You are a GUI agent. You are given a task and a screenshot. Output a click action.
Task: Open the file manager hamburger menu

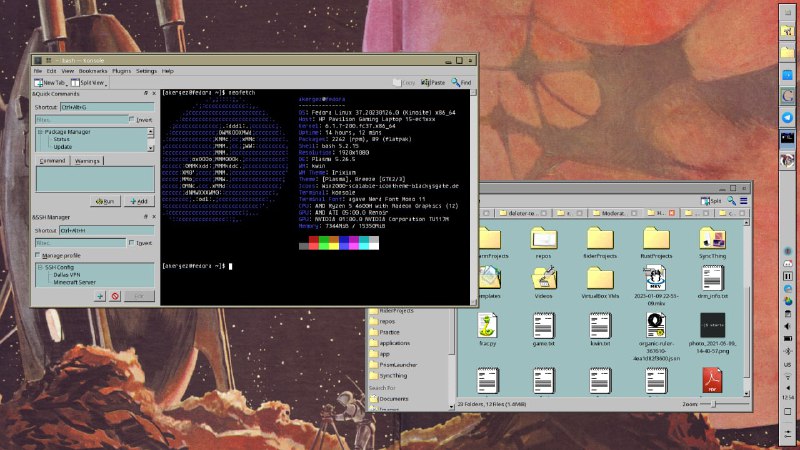(x=744, y=201)
